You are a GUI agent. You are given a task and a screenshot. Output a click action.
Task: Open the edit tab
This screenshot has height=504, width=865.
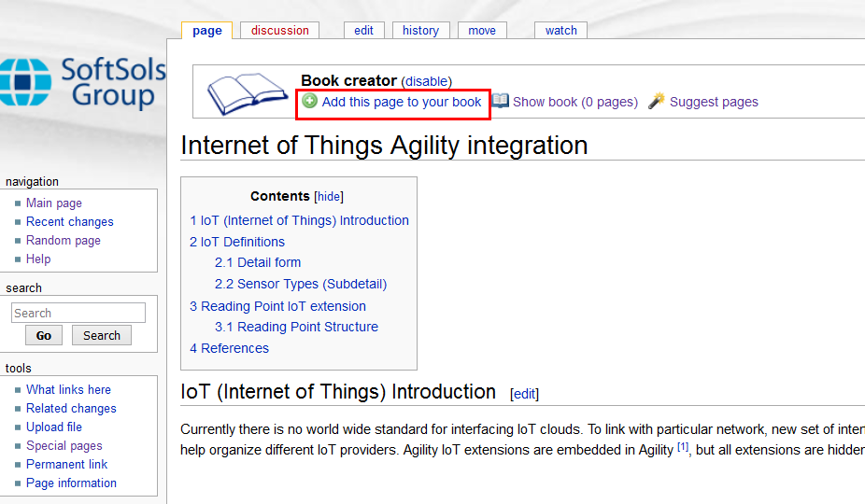coord(363,31)
